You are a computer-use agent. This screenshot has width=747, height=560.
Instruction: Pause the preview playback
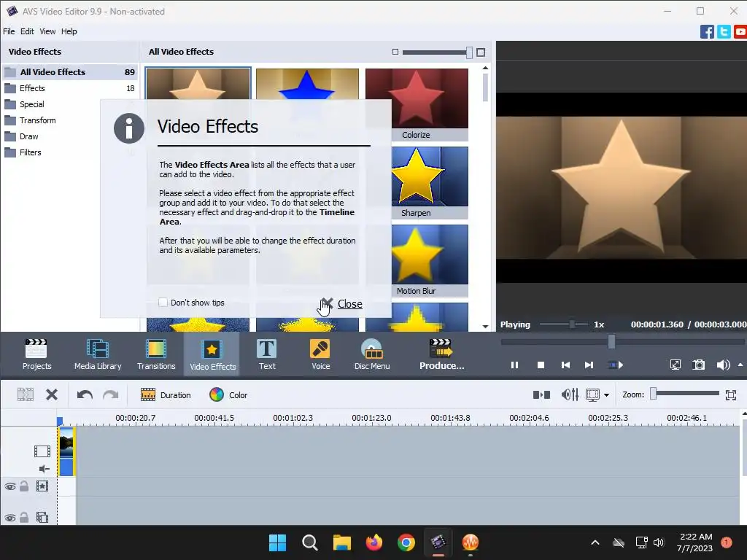514,365
